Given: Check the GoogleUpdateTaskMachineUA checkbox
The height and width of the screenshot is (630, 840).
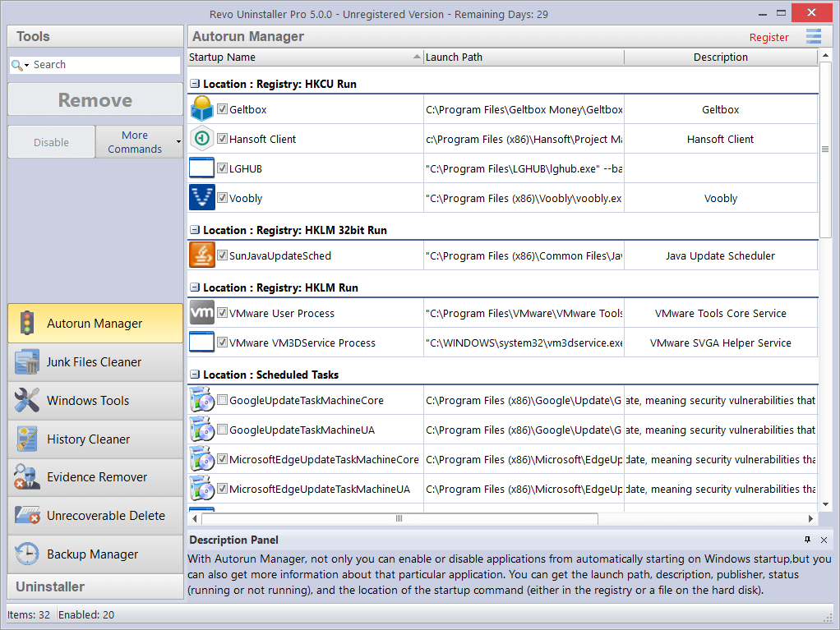Looking at the screenshot, I should pos(222,429).
